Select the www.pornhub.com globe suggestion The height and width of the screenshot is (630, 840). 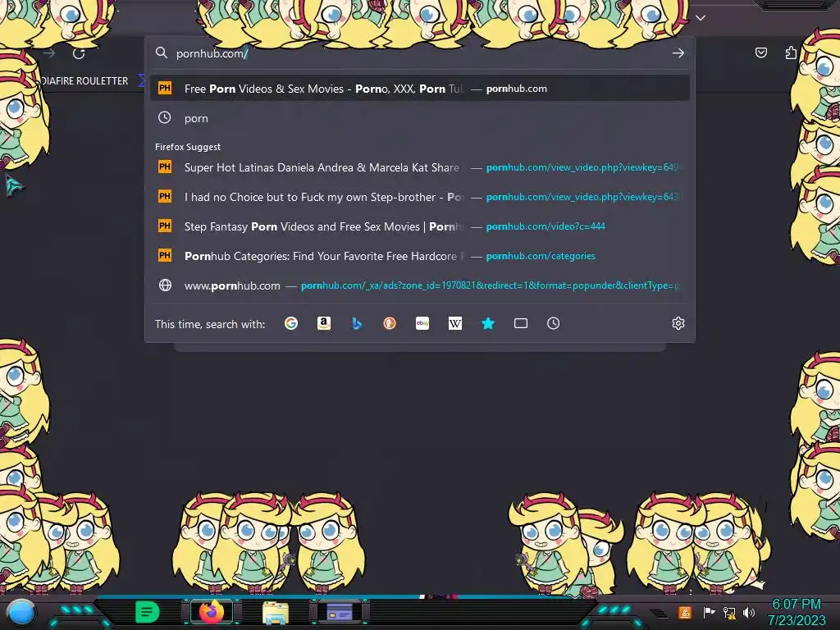click(420, 285)
